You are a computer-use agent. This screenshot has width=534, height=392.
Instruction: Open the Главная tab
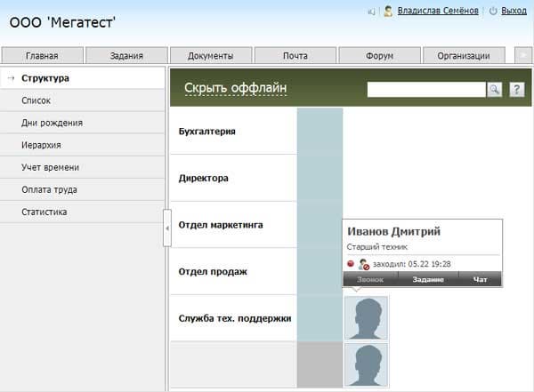coord(42,55)
